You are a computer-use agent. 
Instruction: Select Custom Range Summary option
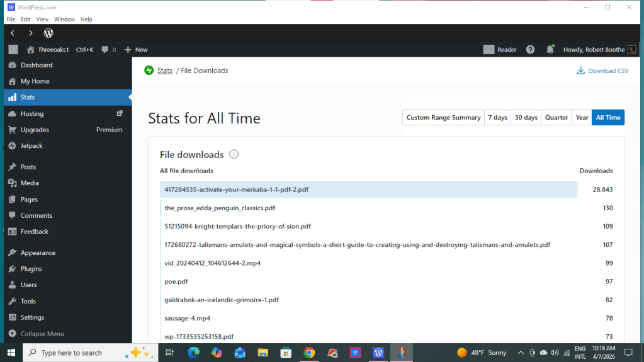[x=443, y=118]
